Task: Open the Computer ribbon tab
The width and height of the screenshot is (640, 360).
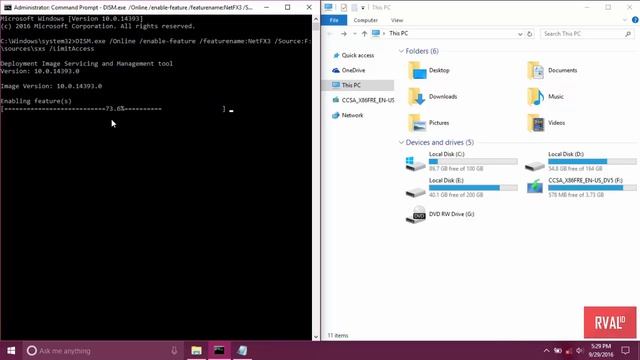Action: (x=365, y=20)
